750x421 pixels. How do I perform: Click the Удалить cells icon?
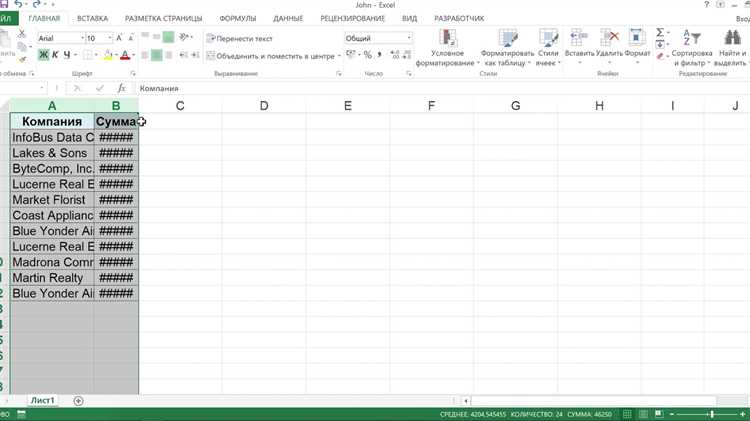[609, 37]
